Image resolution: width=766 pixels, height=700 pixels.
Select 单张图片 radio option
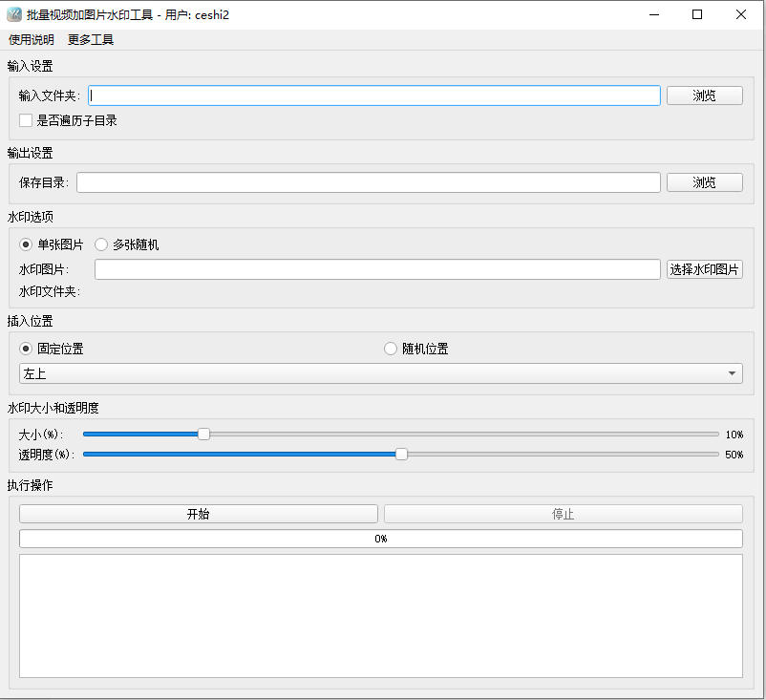click(x=26, y=244)
